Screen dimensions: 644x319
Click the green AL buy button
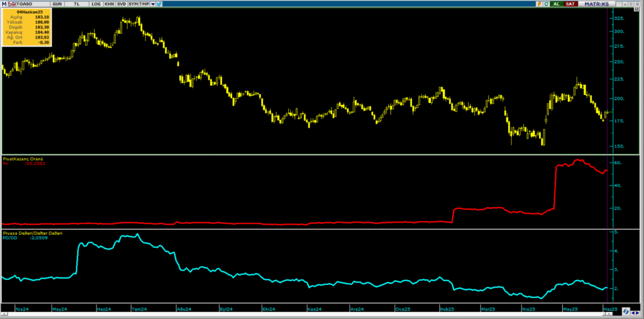click(557, 4)
